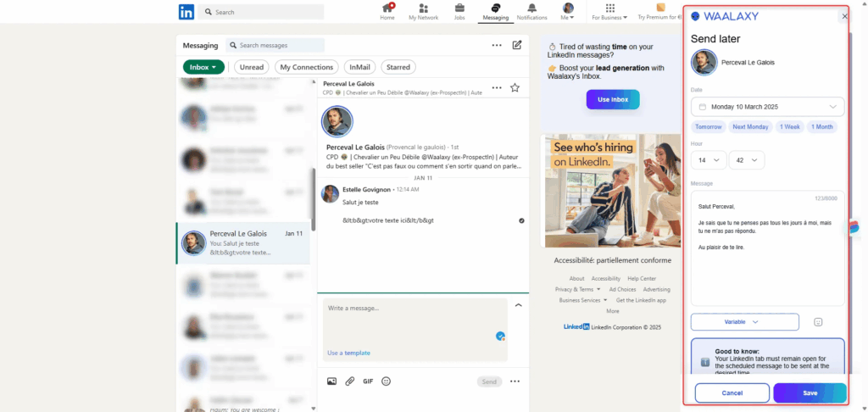868x412 pixels.
Task: Attach an image with the photo icon
Action: (331, 381)
